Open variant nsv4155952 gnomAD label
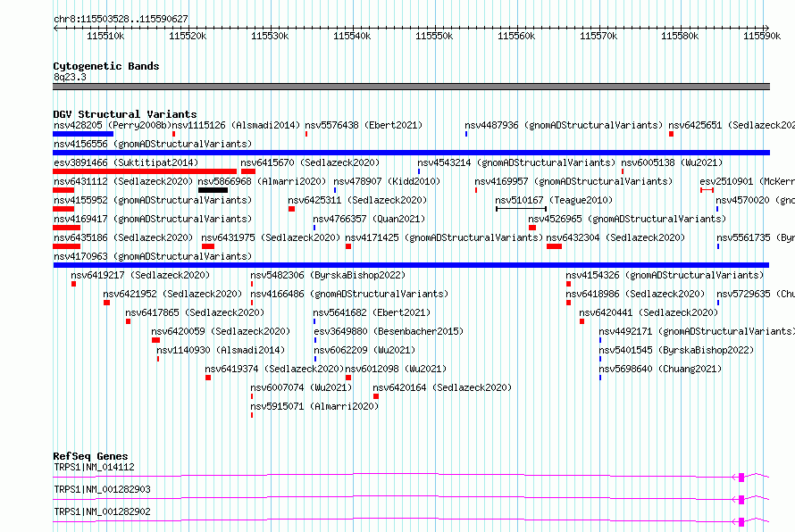795x532 pixels. coord(153,200)
